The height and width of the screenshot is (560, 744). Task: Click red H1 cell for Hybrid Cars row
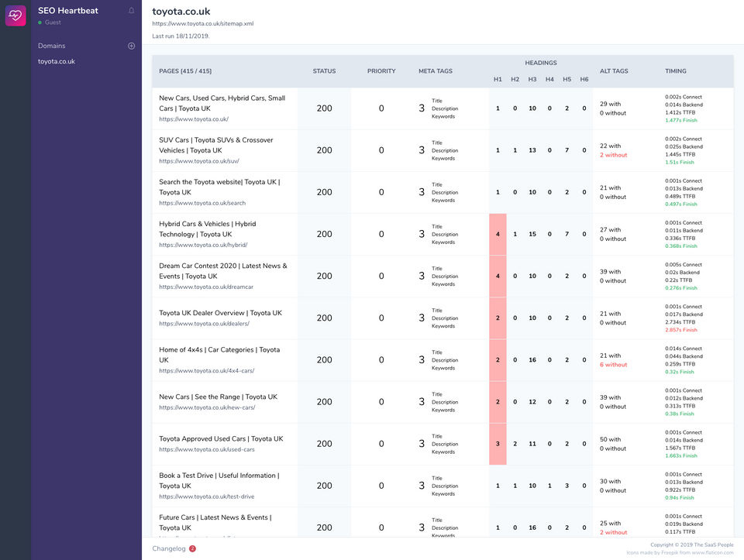click(498, 234)
